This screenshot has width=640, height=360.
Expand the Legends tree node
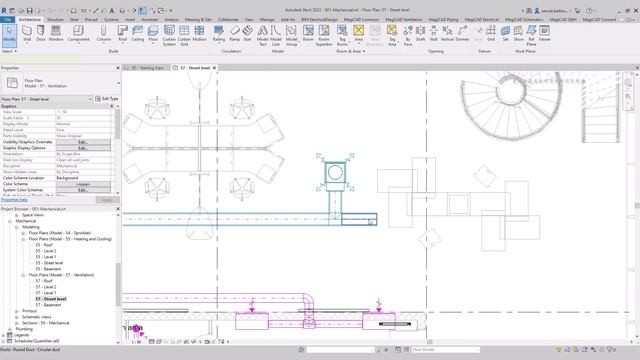click(4, 335)
